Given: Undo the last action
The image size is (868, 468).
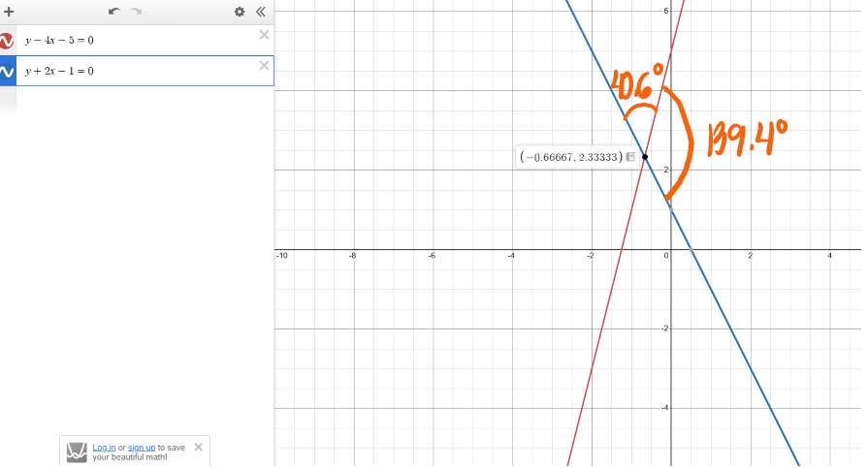Looking at the screenshot, I should click(114, 12).
